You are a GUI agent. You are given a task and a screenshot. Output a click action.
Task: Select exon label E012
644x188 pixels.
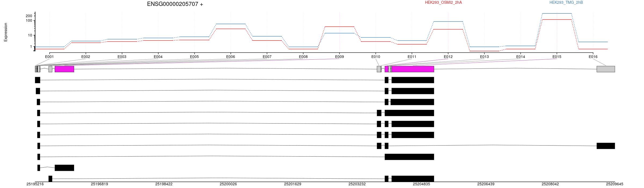click(x=448, y=57)
